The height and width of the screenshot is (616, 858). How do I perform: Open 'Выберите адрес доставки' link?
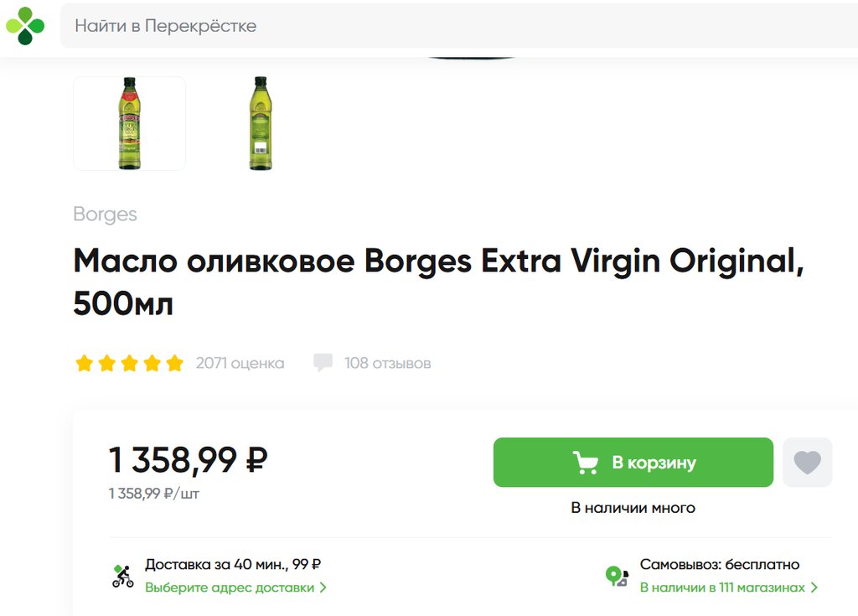tap(229, 588)
